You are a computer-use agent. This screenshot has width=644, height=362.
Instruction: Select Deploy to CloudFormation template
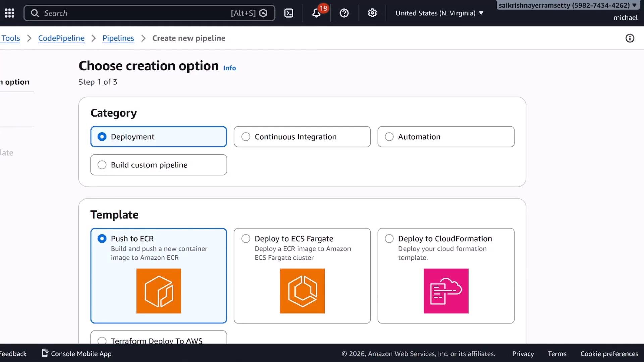pyautogui.click(x=446, y=276)
